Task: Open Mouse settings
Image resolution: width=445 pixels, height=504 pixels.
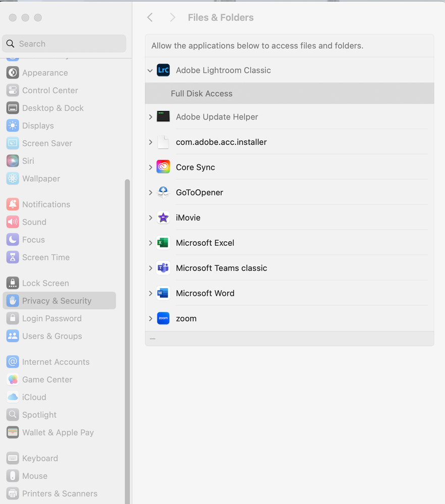Action: pyautogui.click(x=59, y=476)
